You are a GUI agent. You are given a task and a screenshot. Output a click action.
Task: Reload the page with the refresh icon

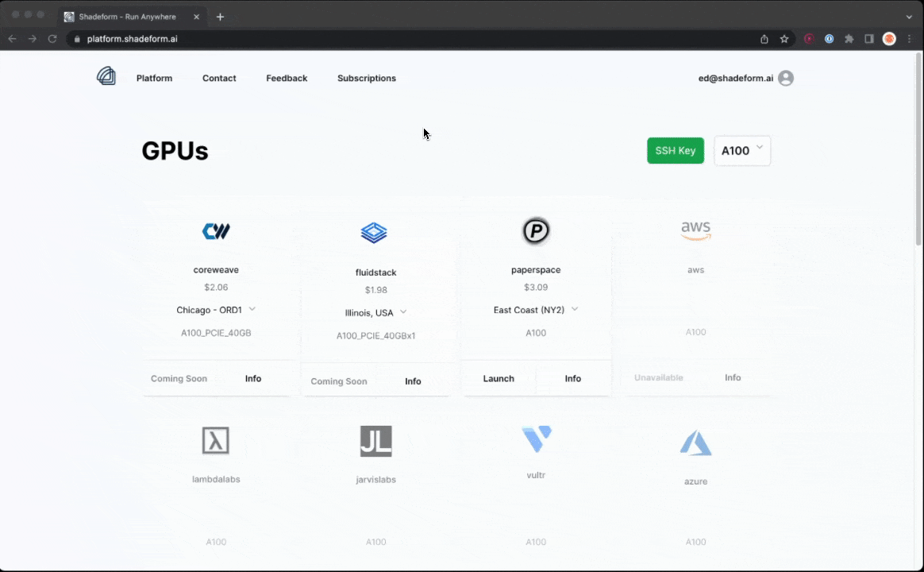point(52,39)
